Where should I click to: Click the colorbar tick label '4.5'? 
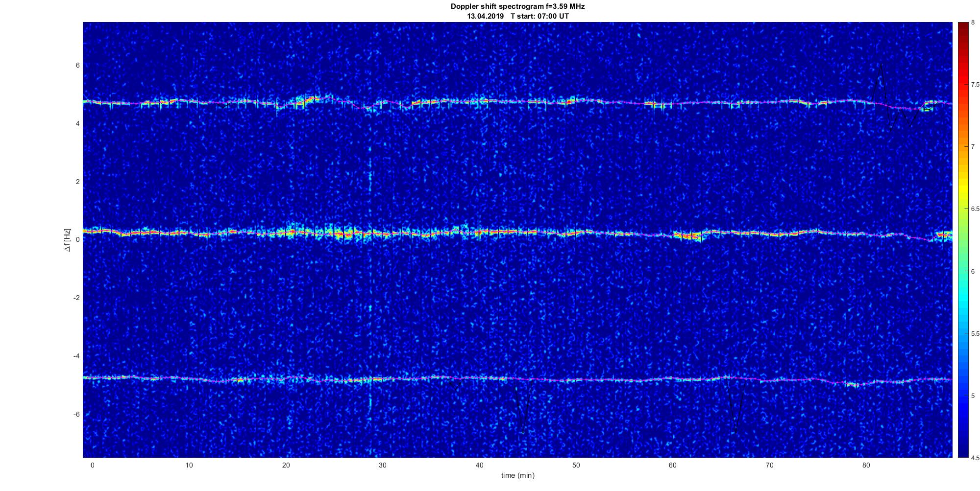(x=975, y=458)
